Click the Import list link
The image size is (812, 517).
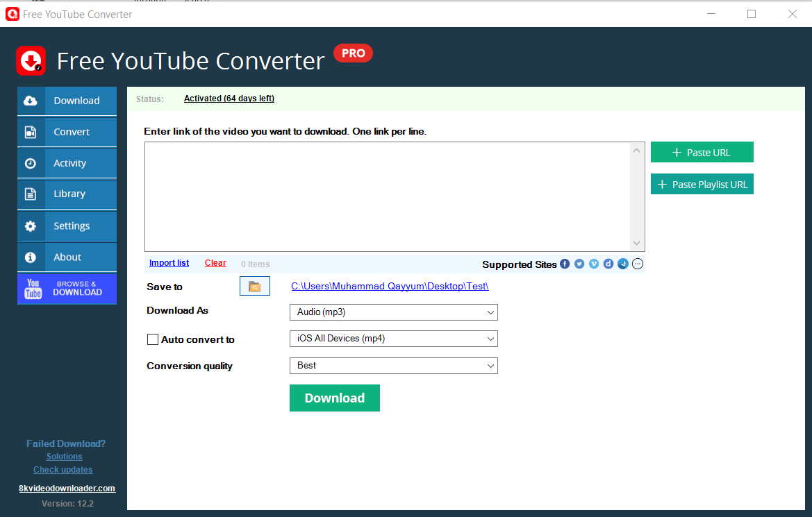[x=169, y=263]
